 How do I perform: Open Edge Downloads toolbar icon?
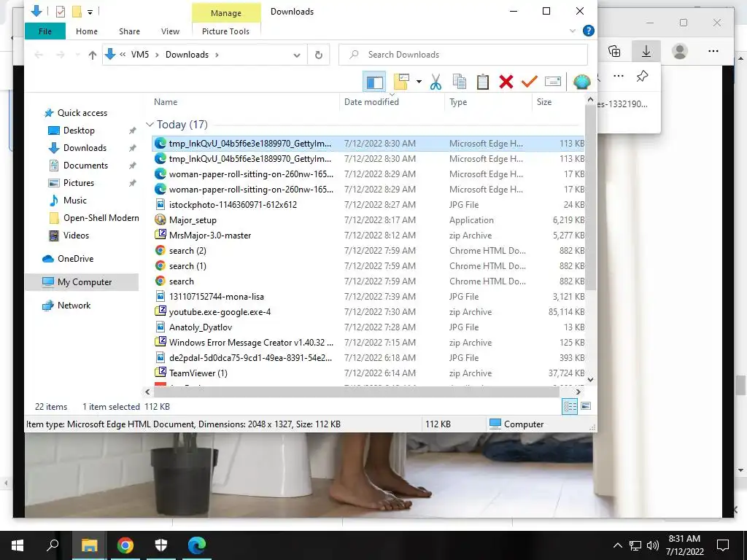coord(646,51)
